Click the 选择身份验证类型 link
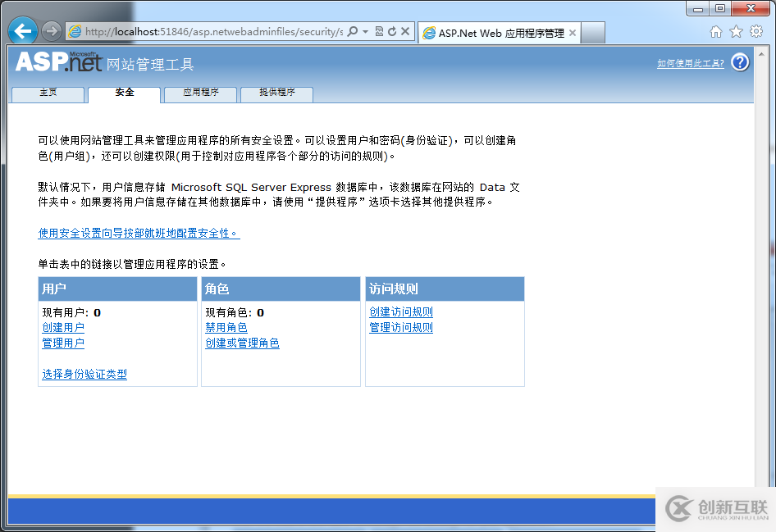Screen dimensions: 776x532 point(84,374)
